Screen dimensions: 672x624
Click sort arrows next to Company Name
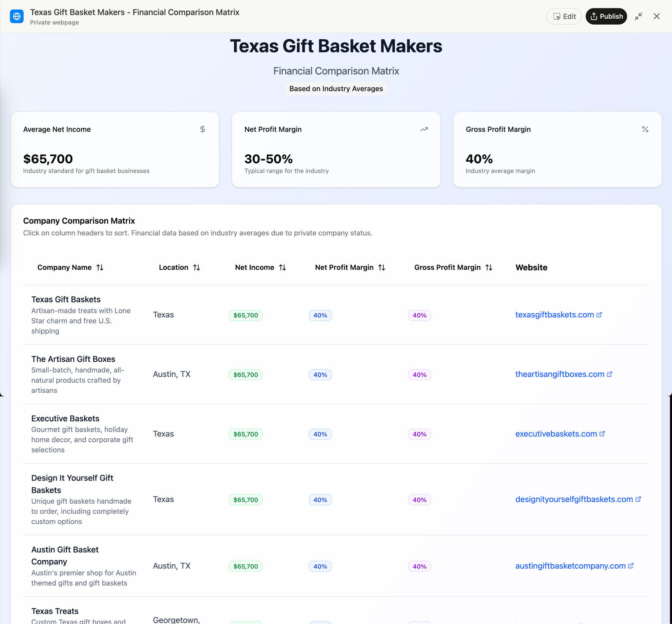coord(100,268)
